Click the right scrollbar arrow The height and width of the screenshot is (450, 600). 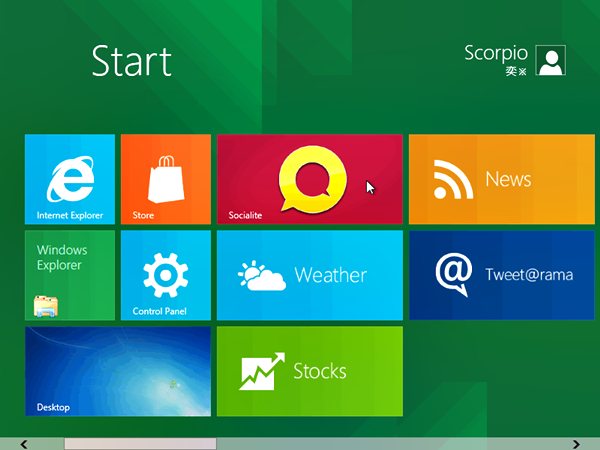[x=576, y=444]
